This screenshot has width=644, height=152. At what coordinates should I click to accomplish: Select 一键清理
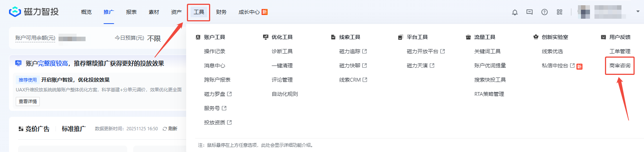tap(282, 66)
